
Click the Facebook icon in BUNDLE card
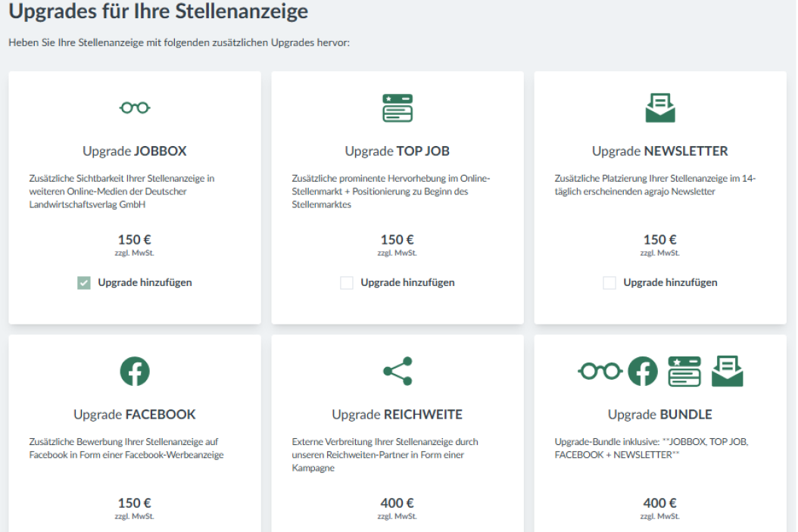[643, 372]
